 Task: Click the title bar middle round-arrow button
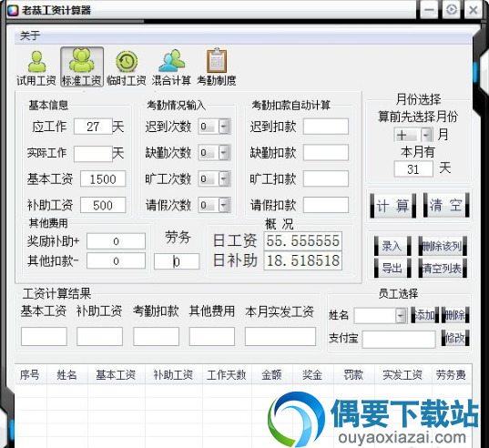[x=451, y=10]
